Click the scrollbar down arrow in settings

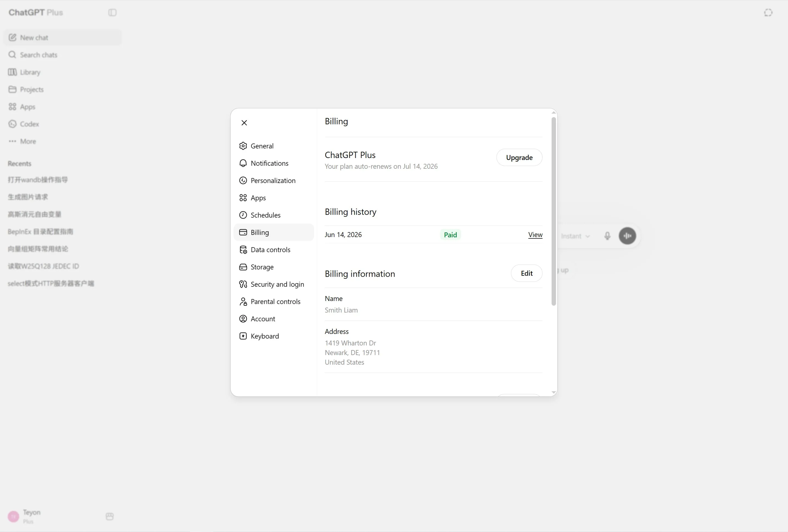554,392
